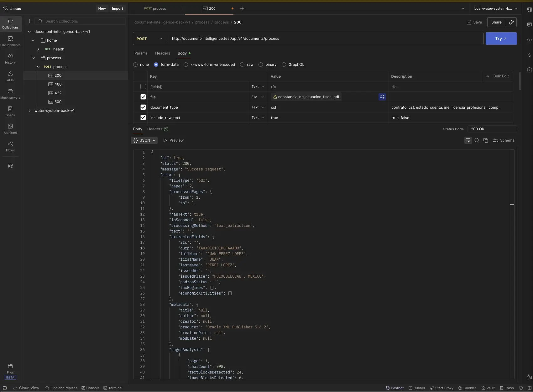Open the JSON format dropdown

[144, 140]
